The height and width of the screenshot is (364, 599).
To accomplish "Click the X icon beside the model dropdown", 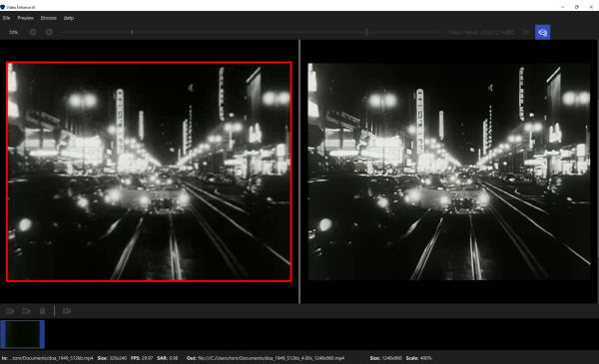I will [526, 33].
